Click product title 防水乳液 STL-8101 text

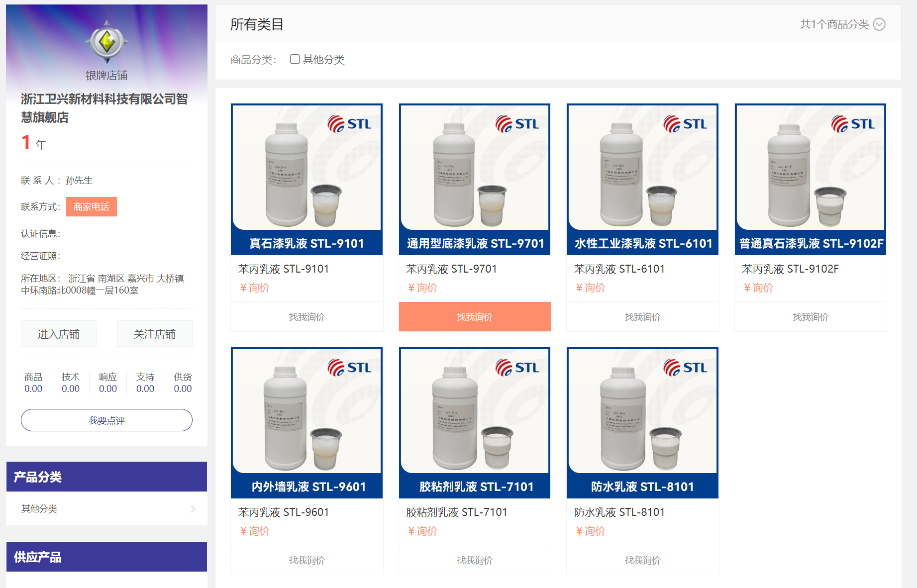tap(619, 512)
